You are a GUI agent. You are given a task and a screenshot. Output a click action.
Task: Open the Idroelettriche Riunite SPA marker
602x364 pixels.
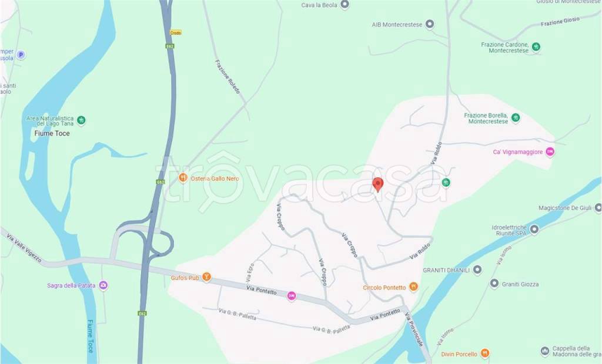point(534,230)
